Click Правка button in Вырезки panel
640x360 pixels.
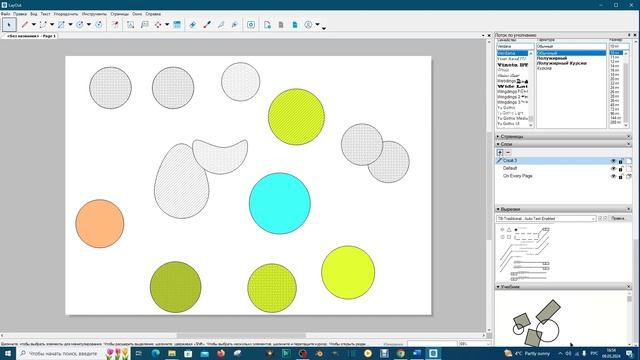coord(618,218)
